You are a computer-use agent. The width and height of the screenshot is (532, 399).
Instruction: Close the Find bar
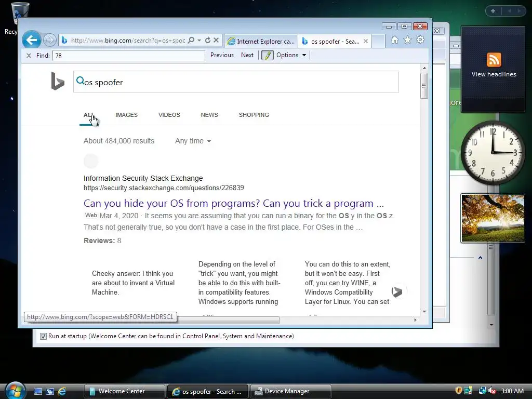29,55
